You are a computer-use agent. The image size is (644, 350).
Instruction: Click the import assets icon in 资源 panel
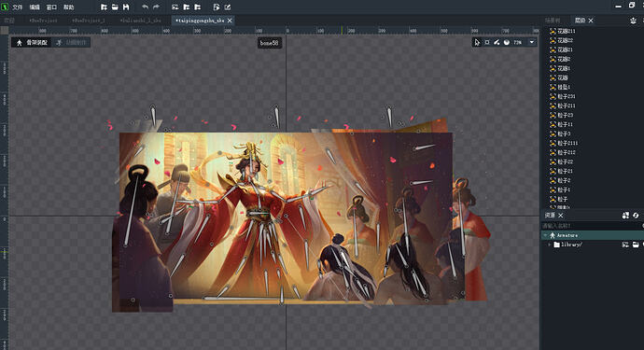click(625, 216)
